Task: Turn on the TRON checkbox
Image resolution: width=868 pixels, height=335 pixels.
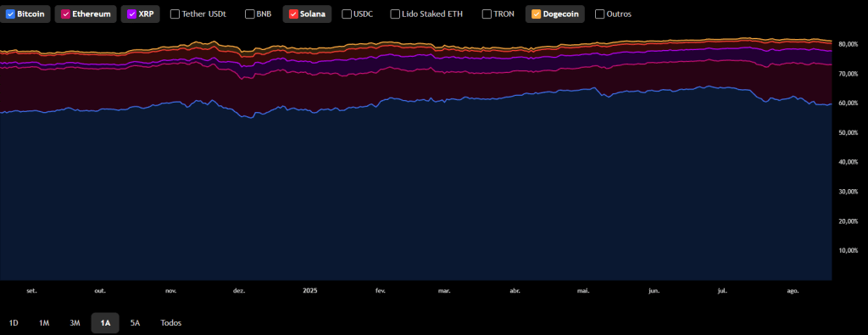Action: tap(487, 14)
